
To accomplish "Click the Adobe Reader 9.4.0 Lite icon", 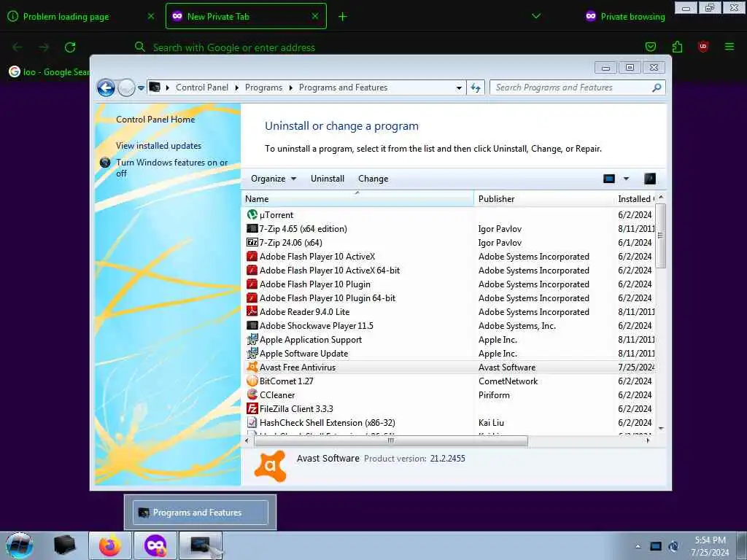I will pyautogui.click(x=252, y=311).
